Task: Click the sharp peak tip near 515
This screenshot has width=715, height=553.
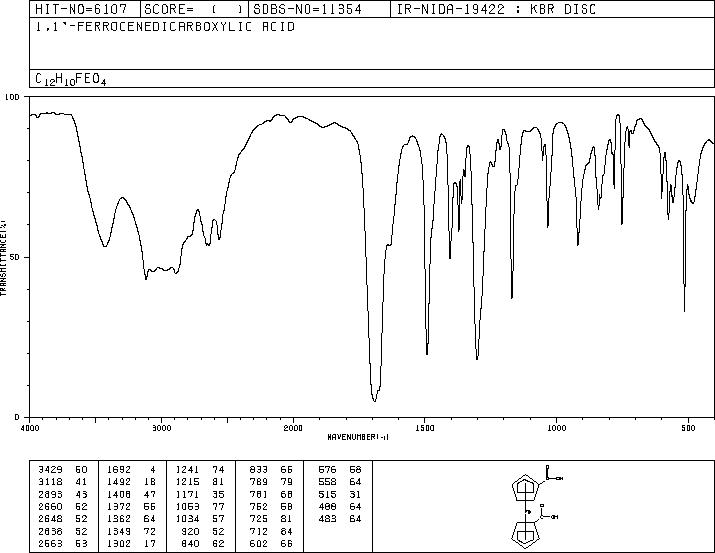Action: point(684,311)
